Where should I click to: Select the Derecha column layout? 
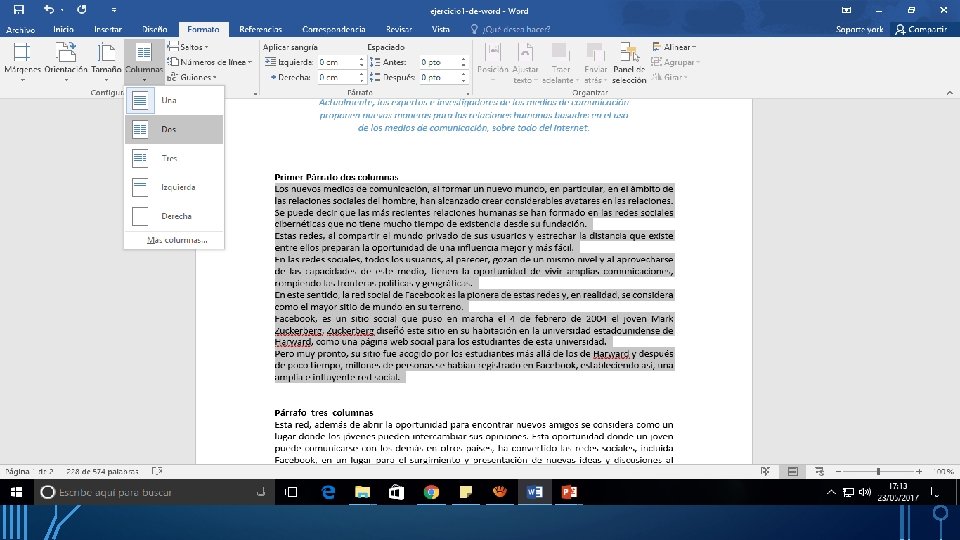tap(174, 216)
